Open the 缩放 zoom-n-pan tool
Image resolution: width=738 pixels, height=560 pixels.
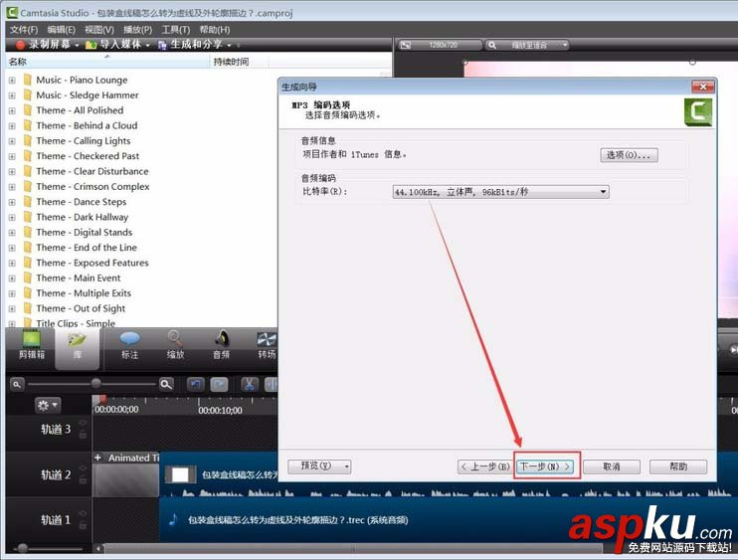pyautogui.click(x=175, y=346)
